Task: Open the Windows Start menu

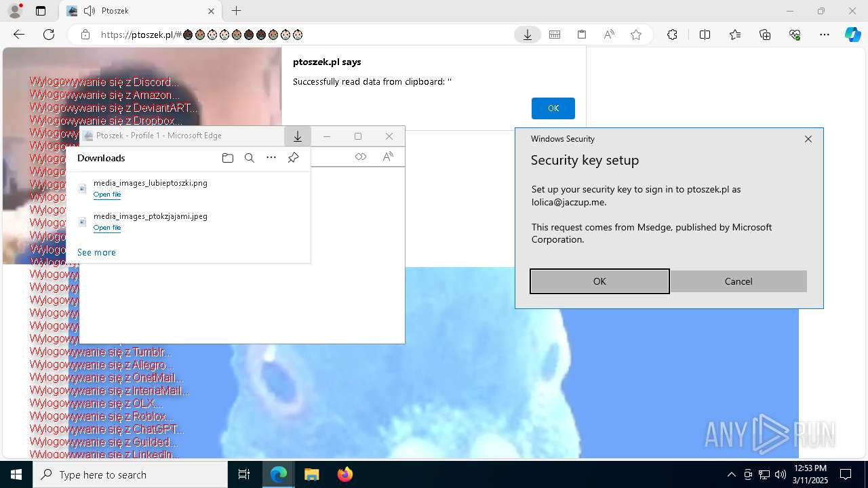Action: [16, 474]
